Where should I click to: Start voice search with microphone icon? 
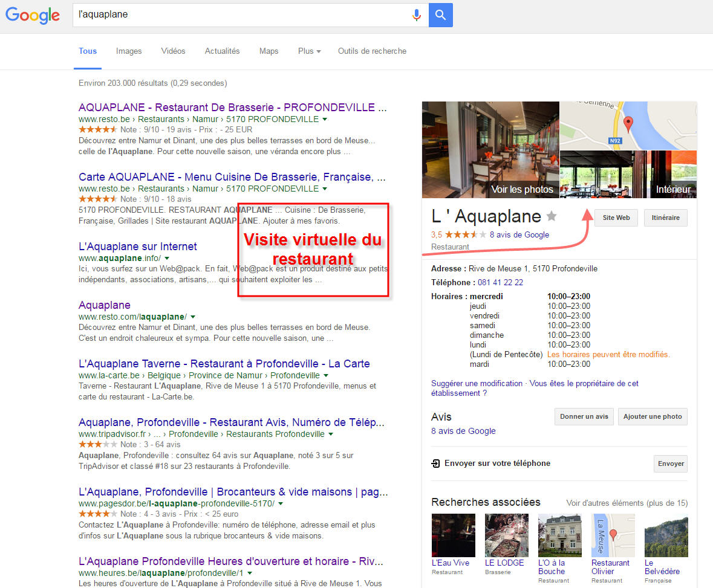(x=416, y=15)
